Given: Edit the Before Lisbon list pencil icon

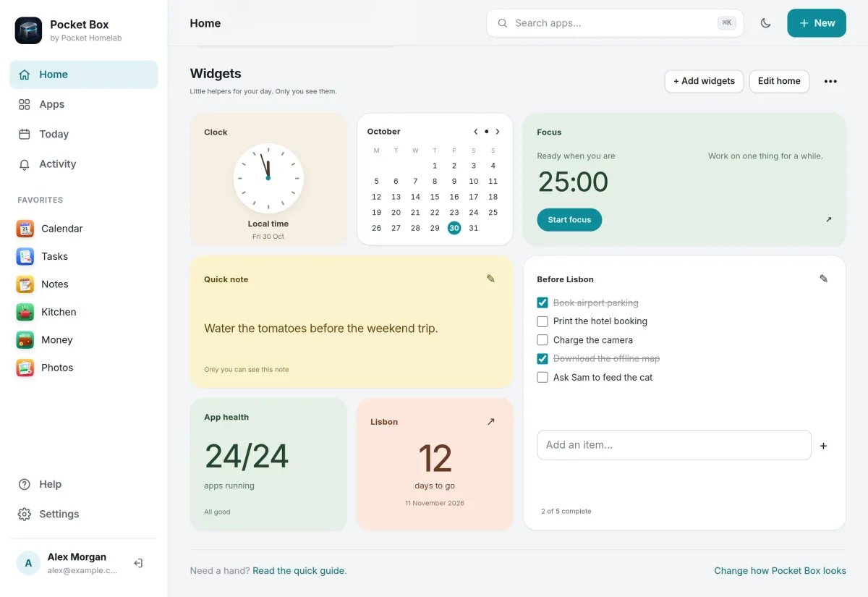Looking at the screenshot, I should [x=823, y=279].
